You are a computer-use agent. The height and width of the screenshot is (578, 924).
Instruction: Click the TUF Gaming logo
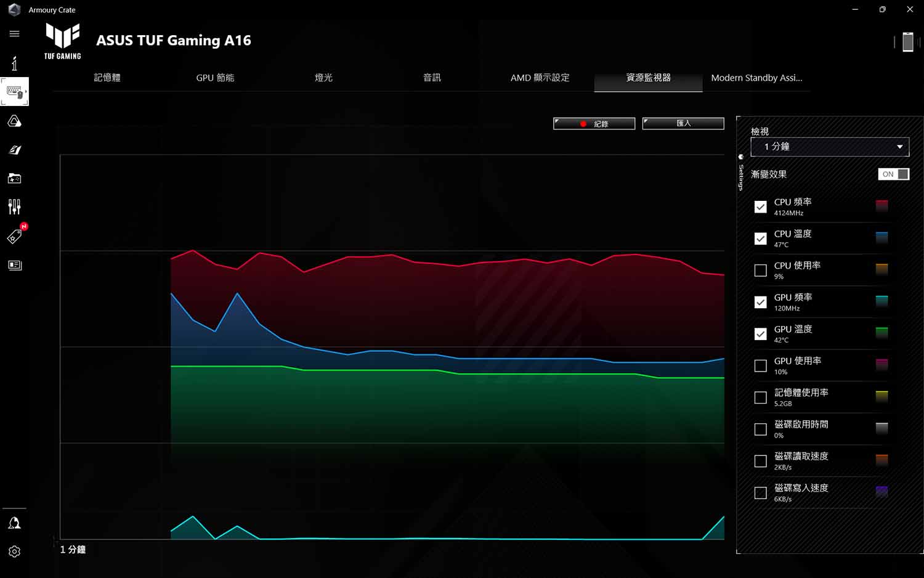[x=62, y=41]
